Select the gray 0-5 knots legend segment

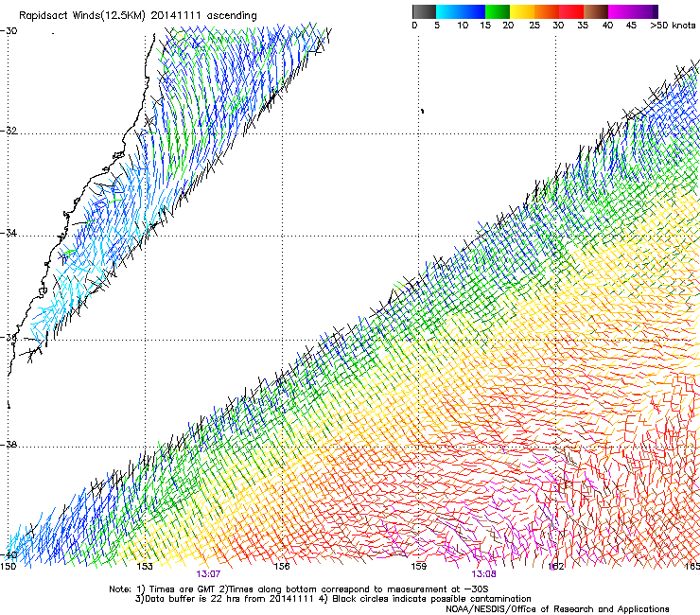click(424, 11)
